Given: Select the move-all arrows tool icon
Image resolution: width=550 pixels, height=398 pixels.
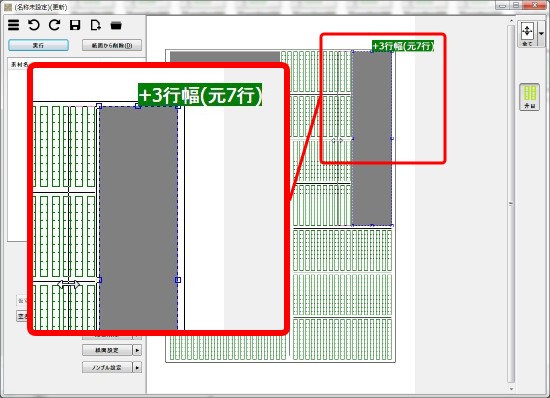Looking at the screenshot, I should point(527,34).
